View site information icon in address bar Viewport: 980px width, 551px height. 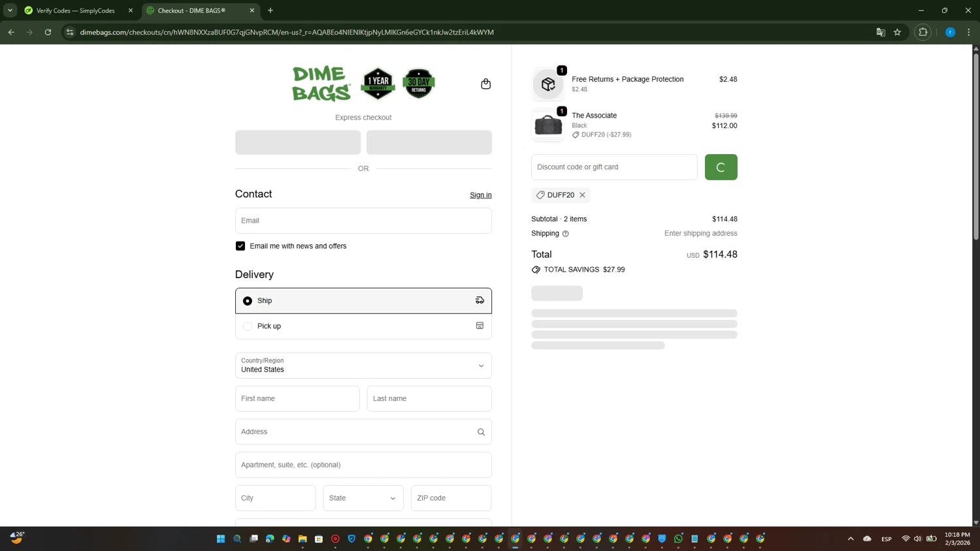pyautogui.click(x=70, y=32)
